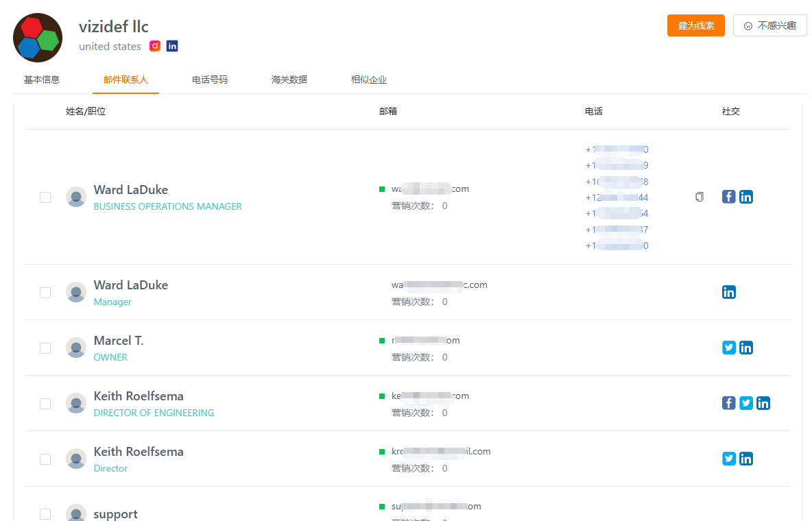
Task: Click 社交 column header
Action: pyautogui.click(x=730, y=111)
